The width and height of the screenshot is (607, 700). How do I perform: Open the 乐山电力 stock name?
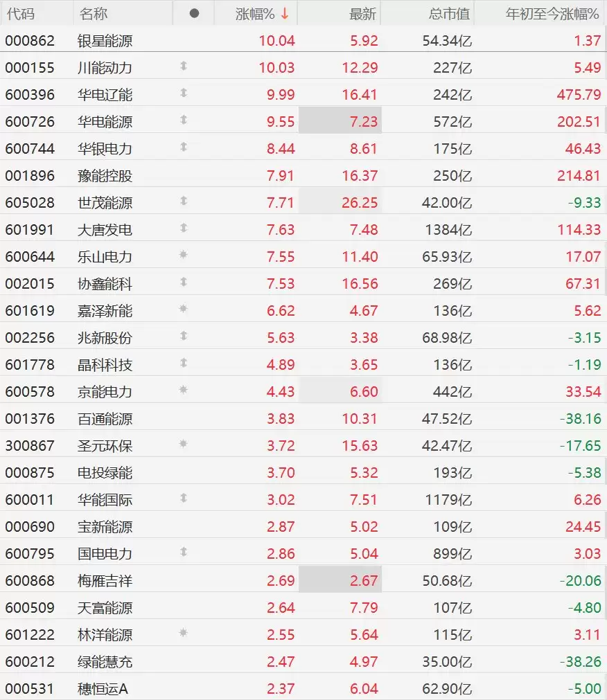tap(105, 257)
